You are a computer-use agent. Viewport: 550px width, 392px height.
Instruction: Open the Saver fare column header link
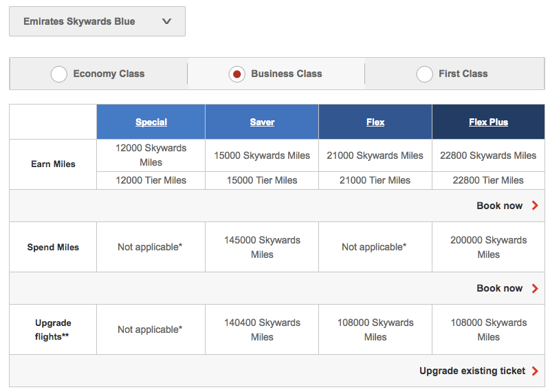pyautogui.click(x=262, y=122)
